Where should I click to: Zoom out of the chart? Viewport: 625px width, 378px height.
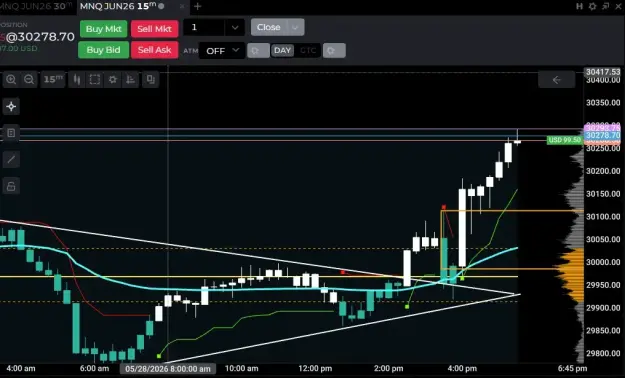[29, 79]
